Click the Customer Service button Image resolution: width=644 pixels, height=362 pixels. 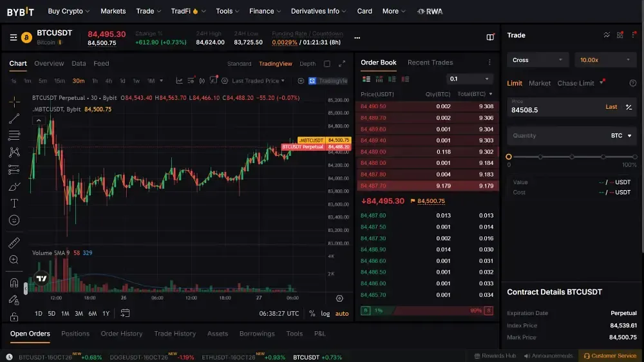(610, 356)
